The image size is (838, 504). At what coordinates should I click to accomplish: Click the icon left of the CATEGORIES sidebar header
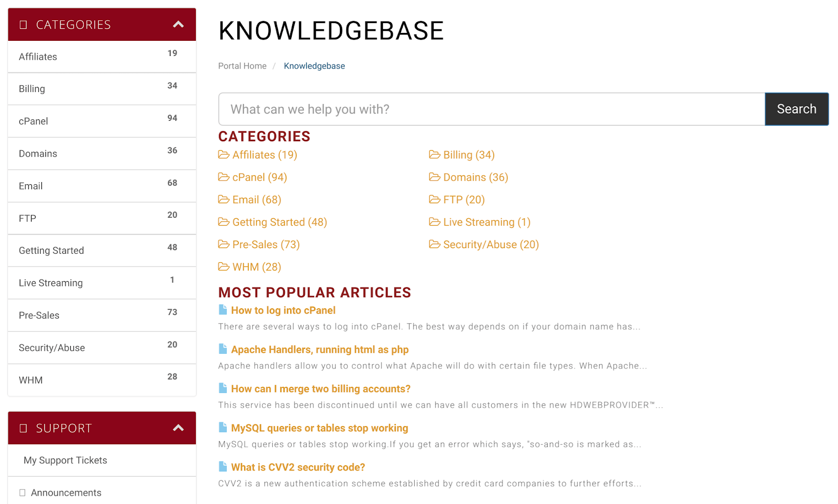[x=23, y=25]
